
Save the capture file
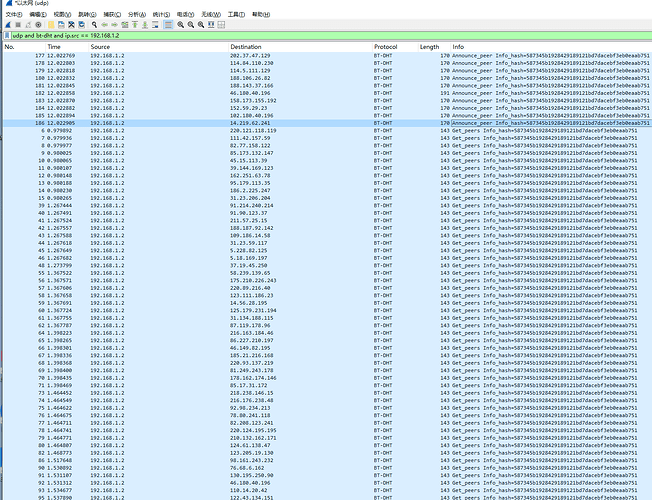[x=61, y=25]
